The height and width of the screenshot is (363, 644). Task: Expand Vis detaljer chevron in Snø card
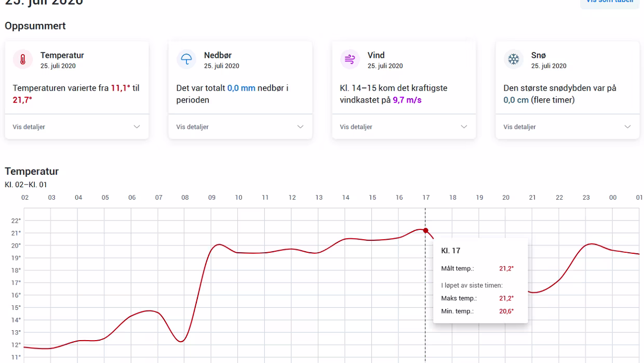(628, 127)
